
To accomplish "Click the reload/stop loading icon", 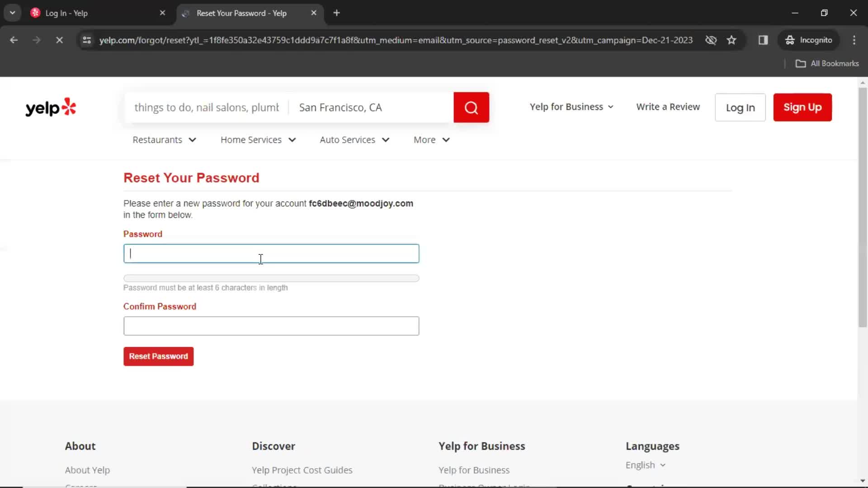I will (58, 40).
